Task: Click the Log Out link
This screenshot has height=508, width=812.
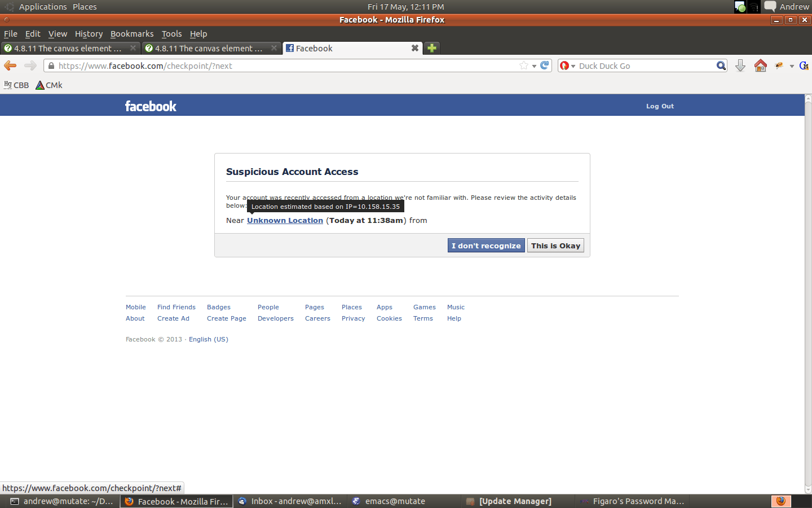Action: [660, 106]
